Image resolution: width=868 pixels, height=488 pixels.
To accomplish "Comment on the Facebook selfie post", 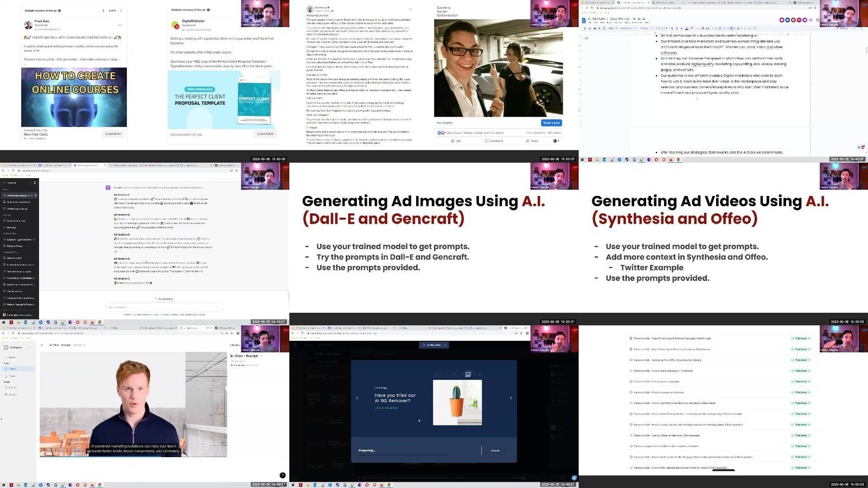I will (494, 141).
